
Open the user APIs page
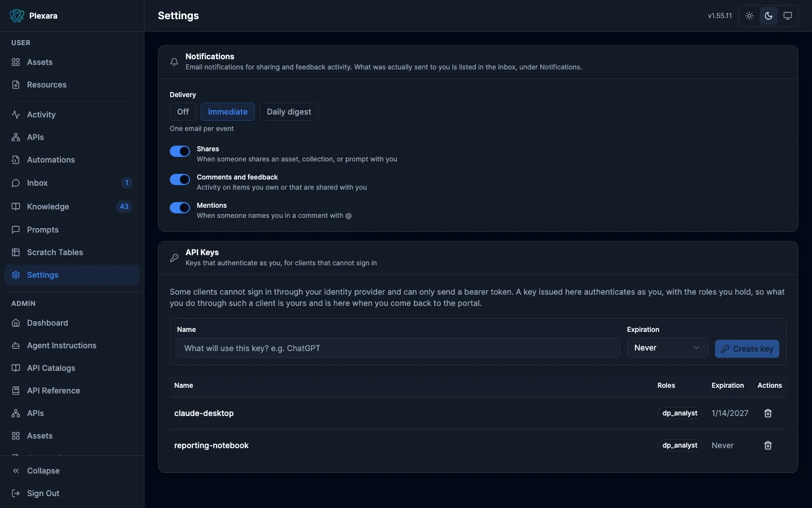click(x=72, y=137)
